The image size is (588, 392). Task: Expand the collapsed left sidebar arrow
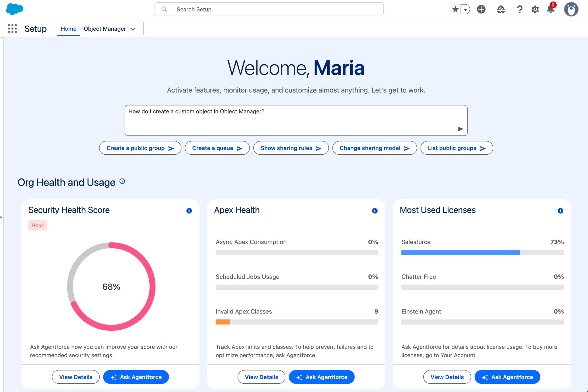[x=1, y=217]
